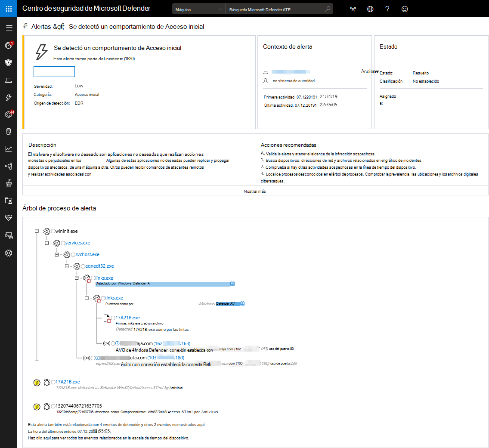Screen dimensions: 489x448
Task: Open machines list laptop icon in sidebar
Action: (9, 80)
